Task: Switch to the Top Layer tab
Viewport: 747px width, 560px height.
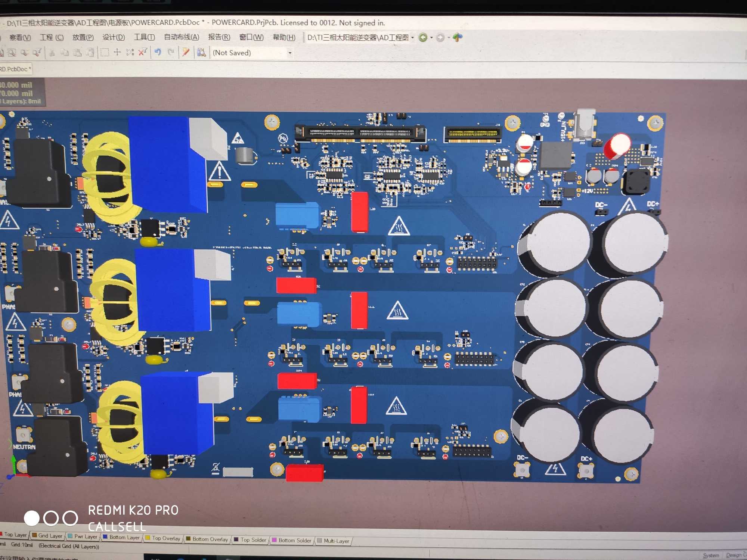Action: pos(14,535)
